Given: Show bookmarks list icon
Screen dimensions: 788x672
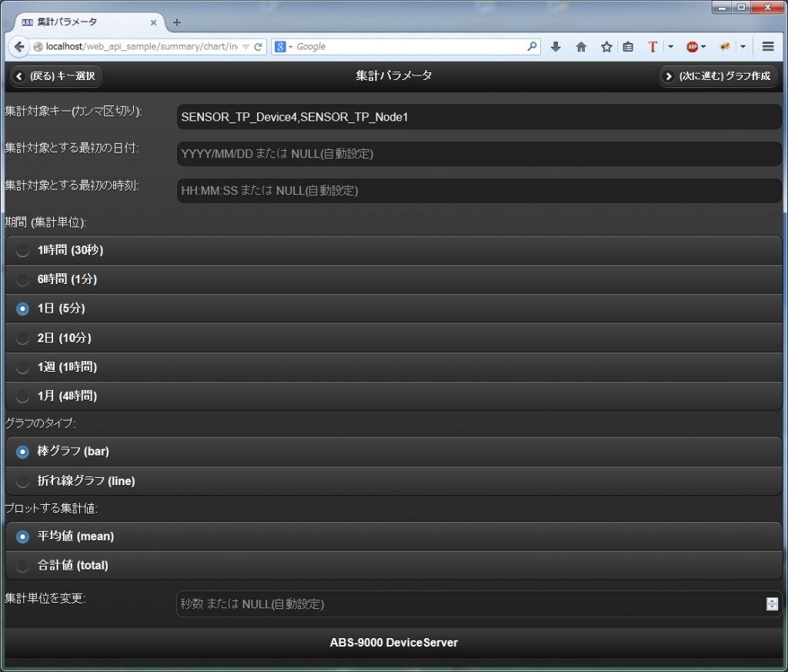Looking at the screenshot, I should (x=628, y=47).
